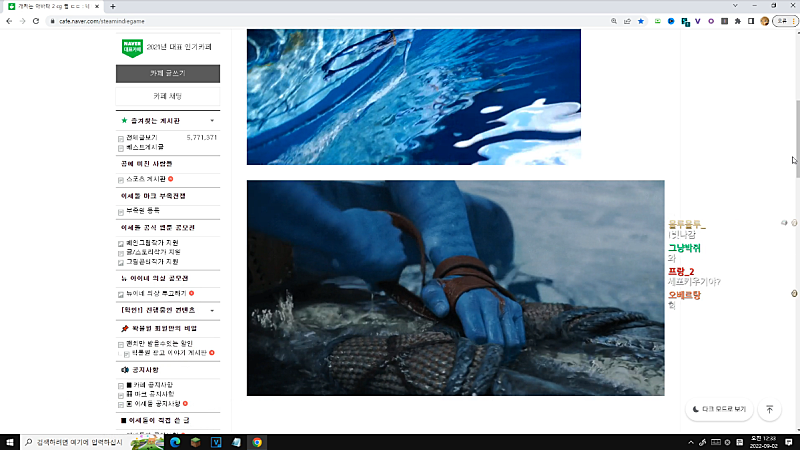Show hidden system tray icons
This screenshot has width=800, height=450.
tap(691, 442)
